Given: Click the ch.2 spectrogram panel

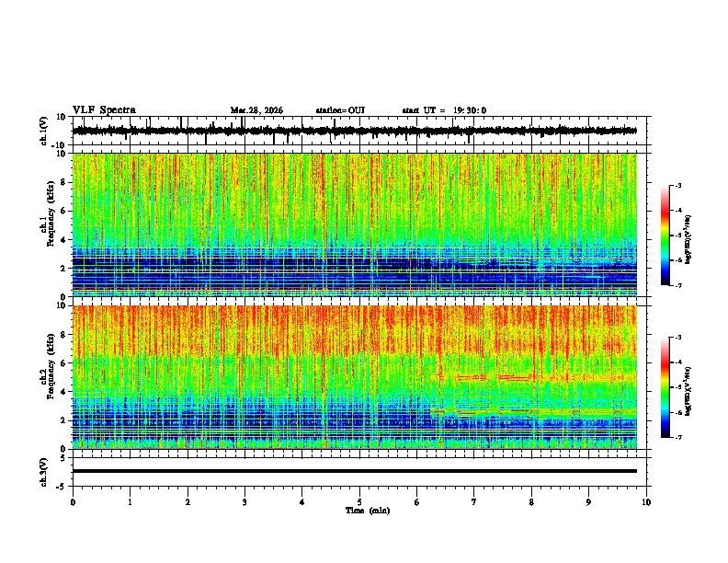Looking at the screenshot, I should pyautogui.click(x=354, y=377).
